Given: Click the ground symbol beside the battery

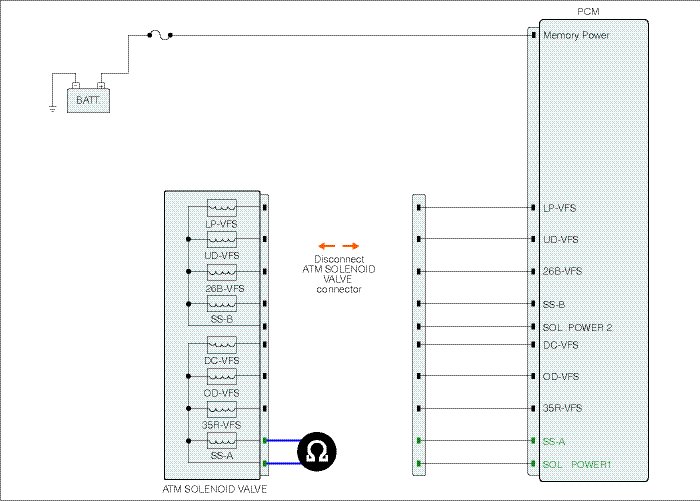Looking at the screenshot, I should [x=52, y=109].
